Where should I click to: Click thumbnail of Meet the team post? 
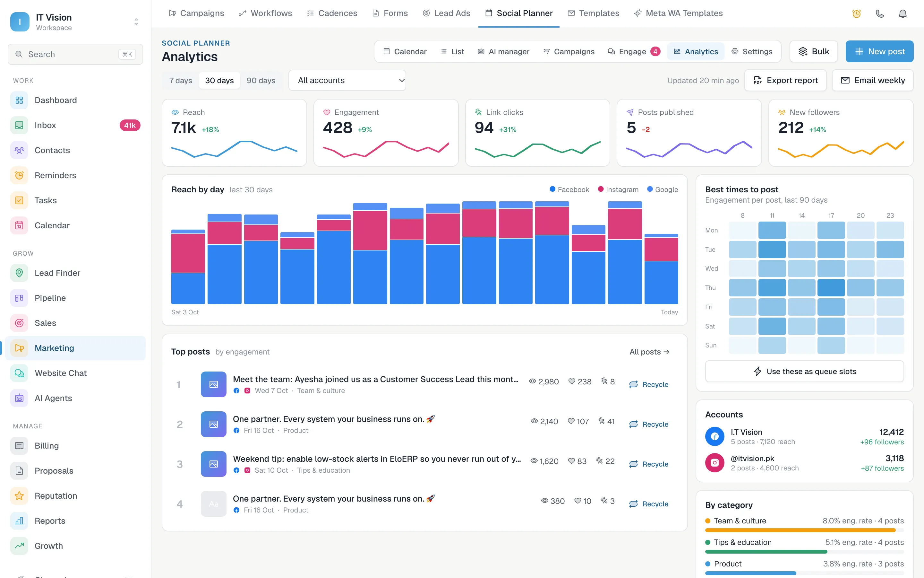click(x=213, y=384)
